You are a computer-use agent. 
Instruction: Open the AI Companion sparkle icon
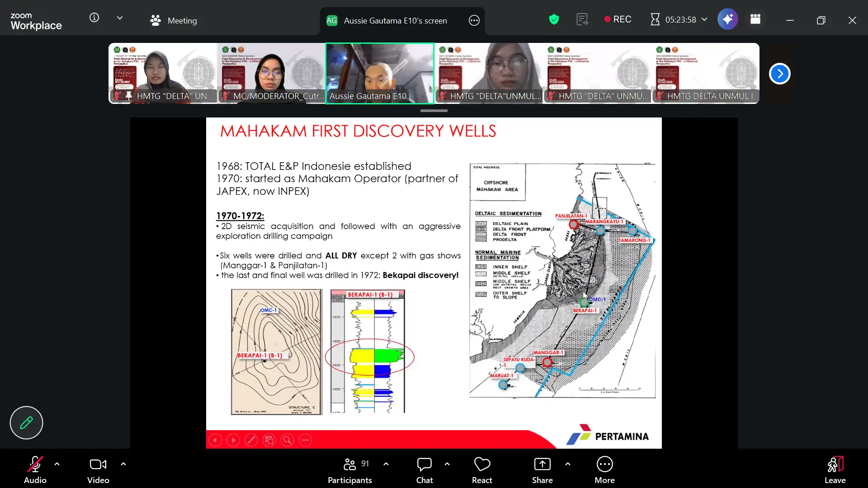click(x=727, y=19)
